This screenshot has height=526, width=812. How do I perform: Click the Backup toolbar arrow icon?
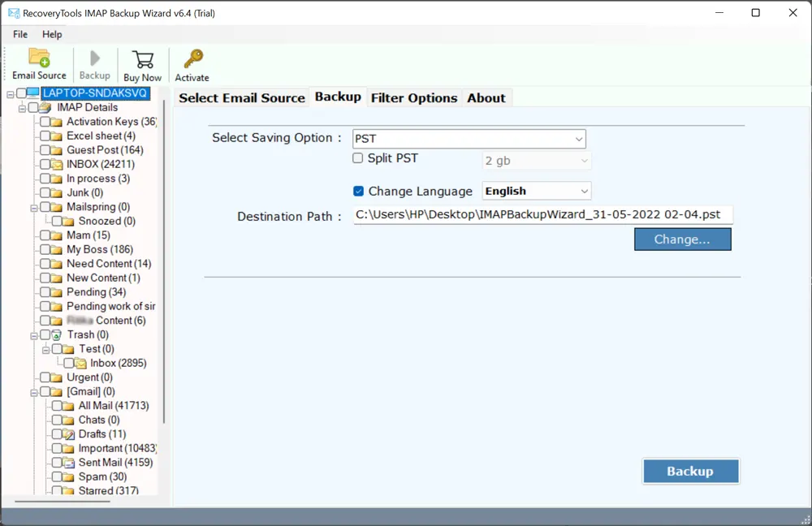(x=95, y=58)
